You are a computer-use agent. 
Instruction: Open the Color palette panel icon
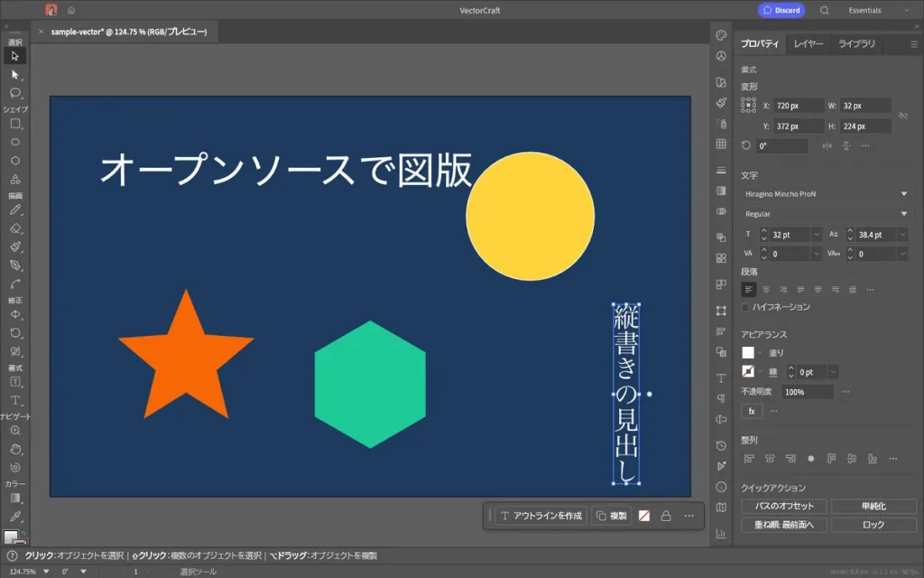pos(721,35)
